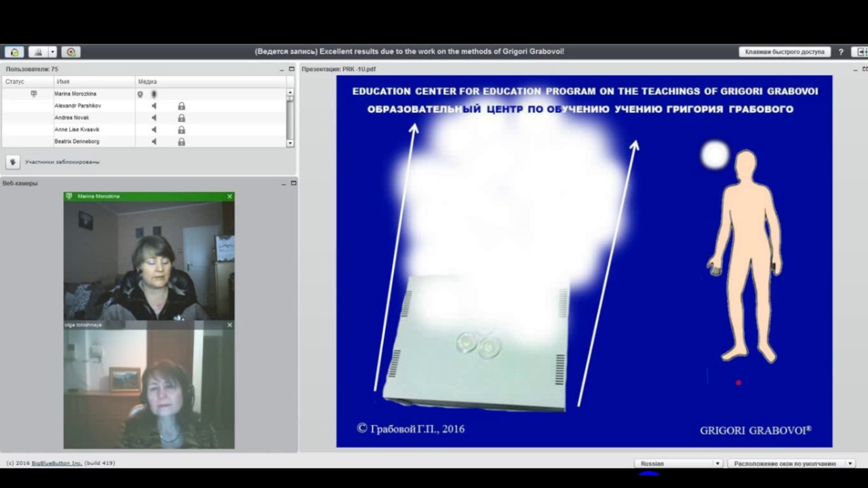Click the lock icon for Anne Lise Kvaavik
Screen dimensions: 868x488
point(181,129)
